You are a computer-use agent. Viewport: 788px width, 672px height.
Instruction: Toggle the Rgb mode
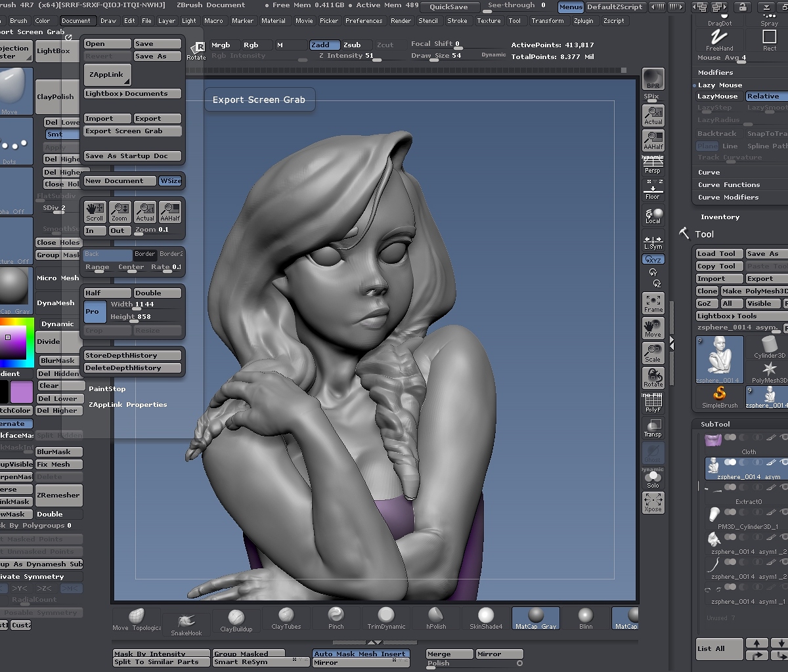point(257,45)
